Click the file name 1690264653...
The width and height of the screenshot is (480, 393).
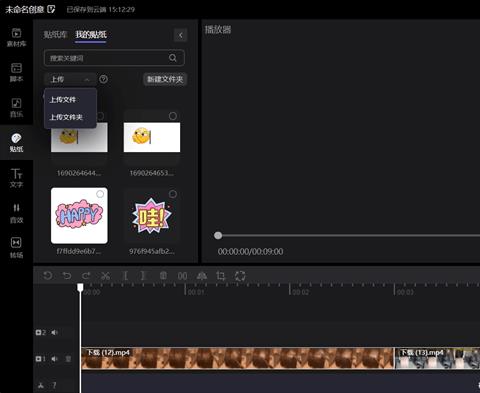pyautogui.click(x=152, y=173)
